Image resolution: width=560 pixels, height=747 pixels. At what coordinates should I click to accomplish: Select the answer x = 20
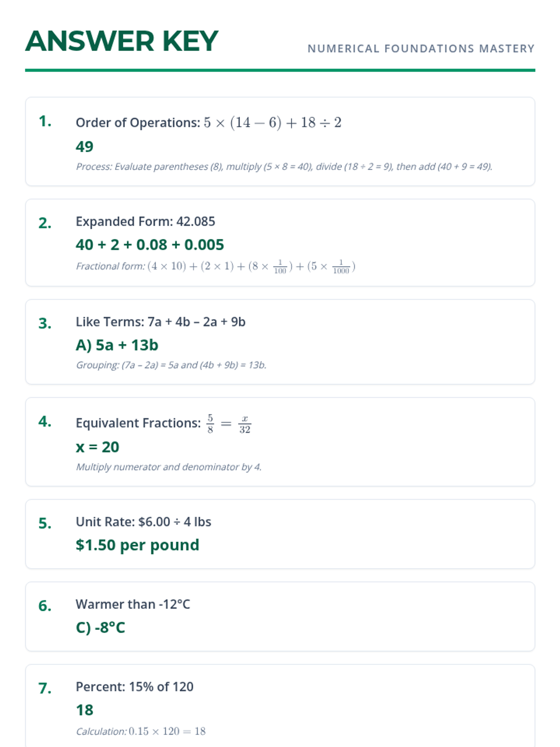tap(98, 447)
